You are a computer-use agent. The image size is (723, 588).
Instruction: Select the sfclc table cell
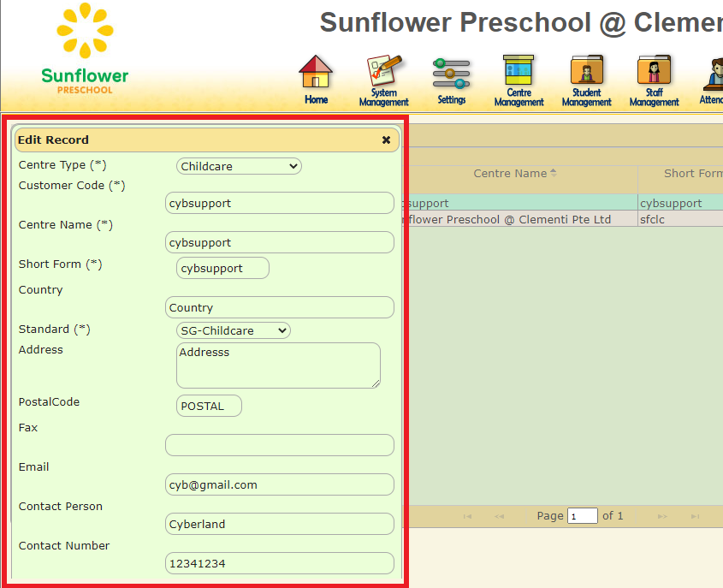(x=680, y=219)
